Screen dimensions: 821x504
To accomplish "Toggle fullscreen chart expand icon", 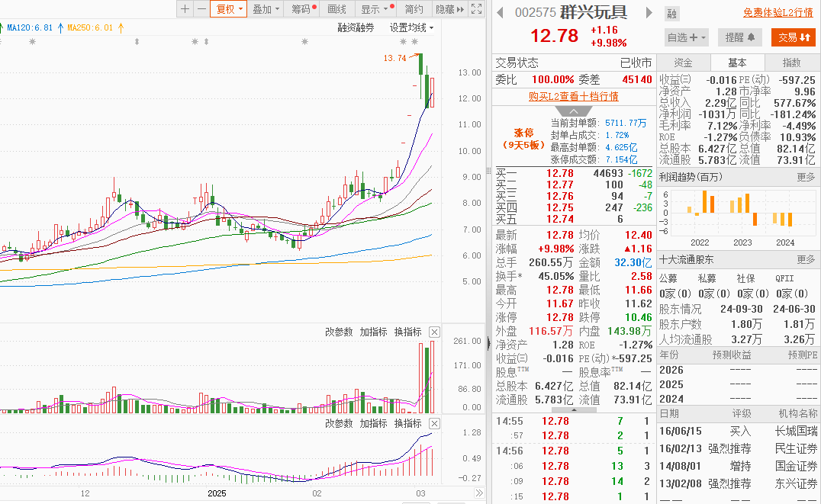I will [x=476, y=9].
